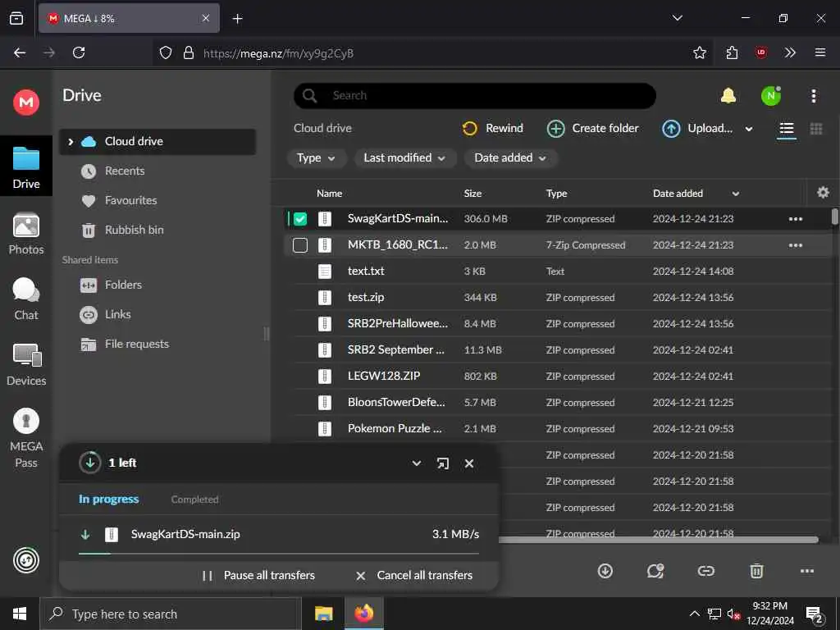Pop out the transfers panel

pyautogui.click(x=442, y=463)
